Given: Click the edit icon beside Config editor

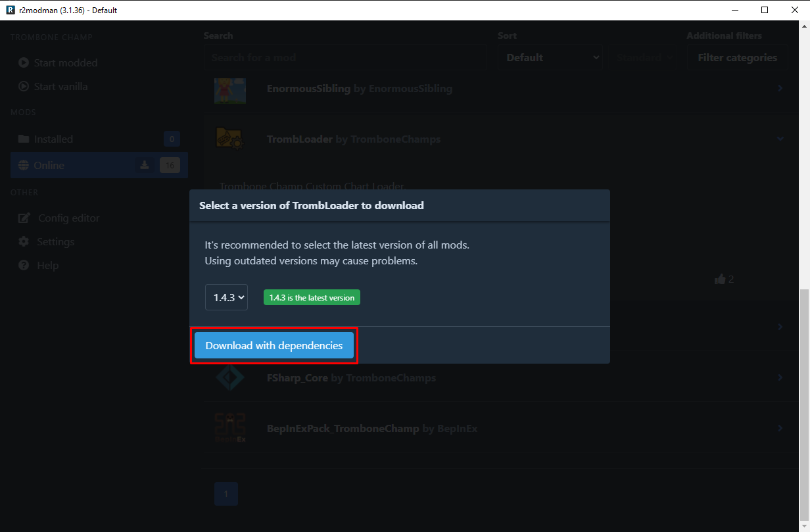Looking at the screenshot, I should [24, 218].
